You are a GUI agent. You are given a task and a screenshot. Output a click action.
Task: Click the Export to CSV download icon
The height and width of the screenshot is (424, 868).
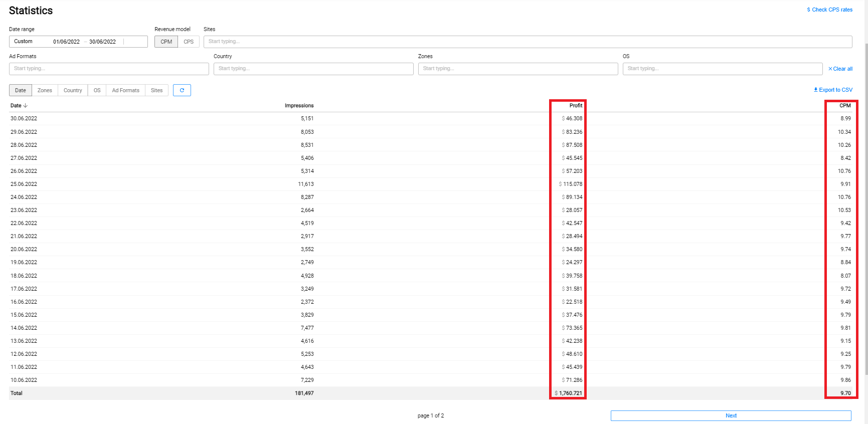tap(815, 90)
